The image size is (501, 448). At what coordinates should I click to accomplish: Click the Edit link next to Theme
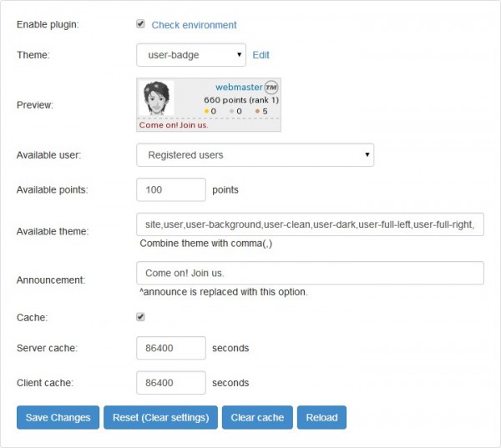pyautogui.click(x=261, y=55)
